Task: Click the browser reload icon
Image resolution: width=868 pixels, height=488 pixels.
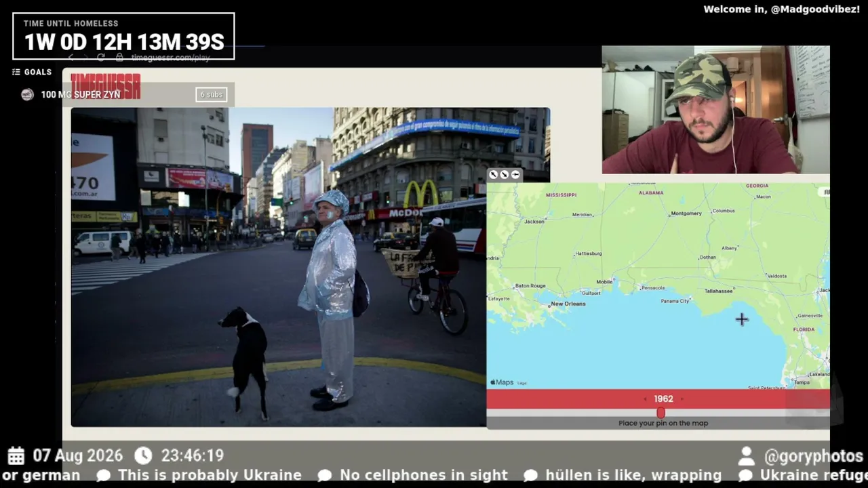Action: [101, 58]
